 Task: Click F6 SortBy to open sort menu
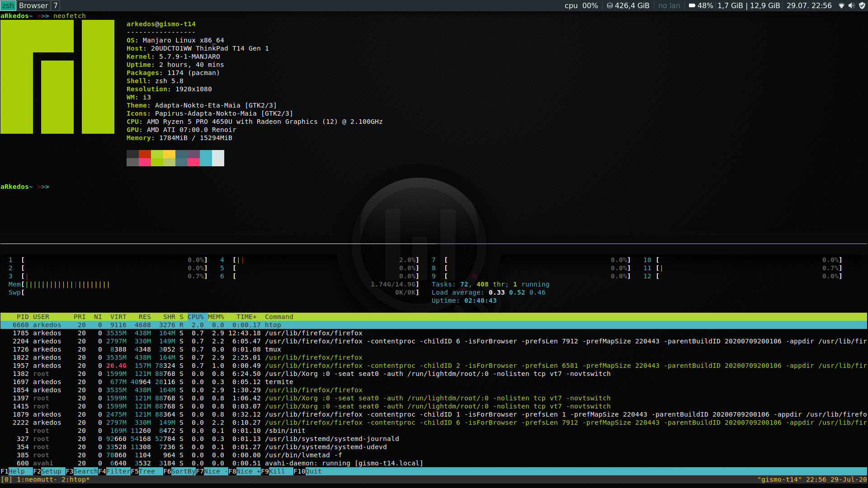(183, 471)
